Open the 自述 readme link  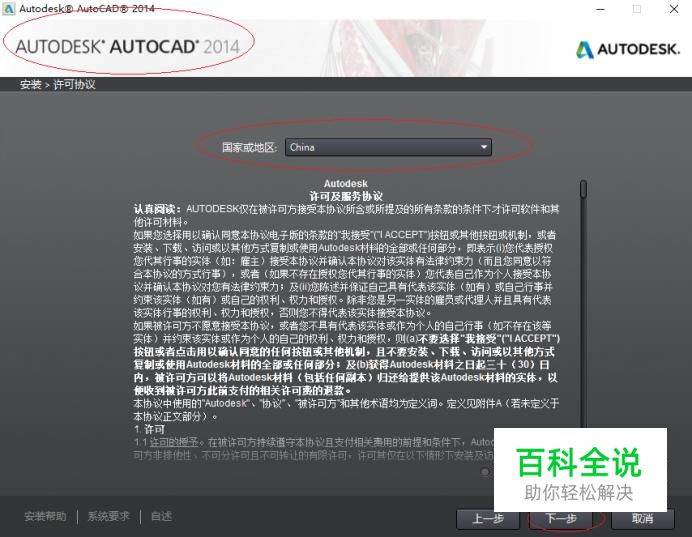pyautogui.click(x=162, y=516)
